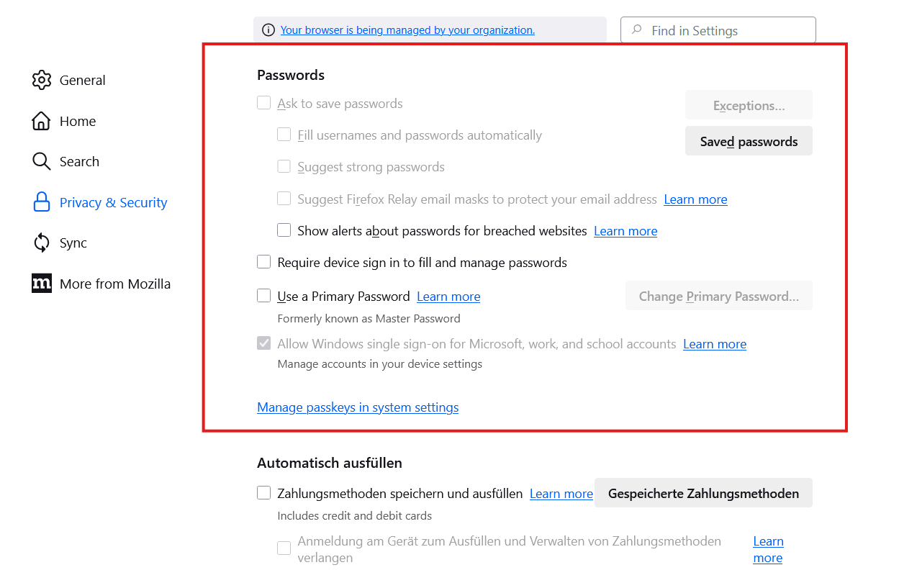
Task: Click Learn more next to breached websites alerts
Action: [x=625, y=231]
